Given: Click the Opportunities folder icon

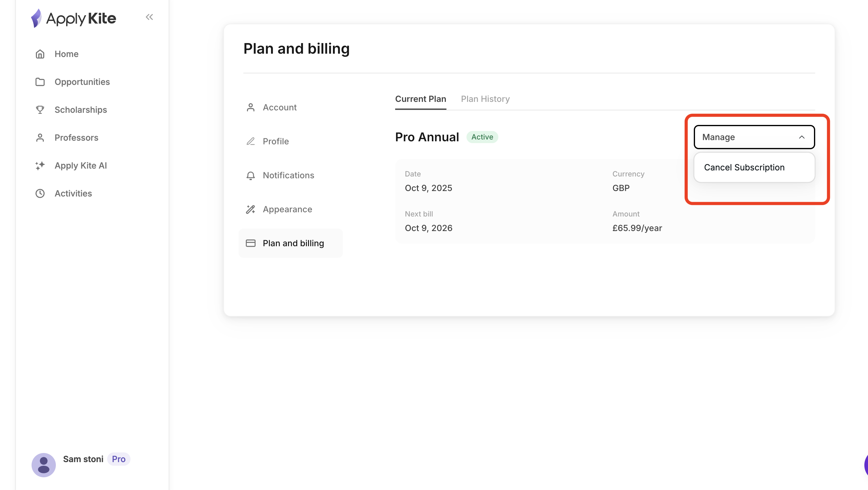Looking at the screenshot, I should 40,82.
